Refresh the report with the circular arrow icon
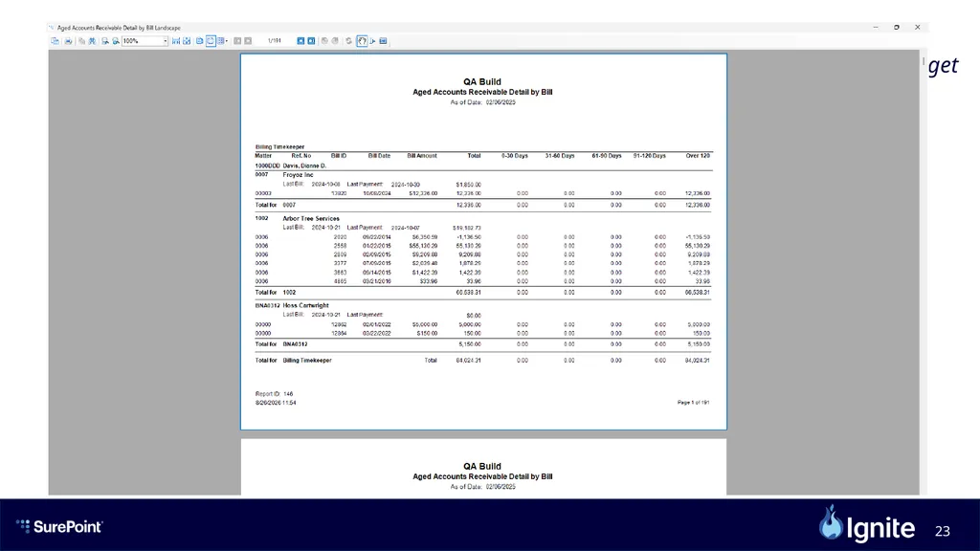980x551 pixels. 348,41
